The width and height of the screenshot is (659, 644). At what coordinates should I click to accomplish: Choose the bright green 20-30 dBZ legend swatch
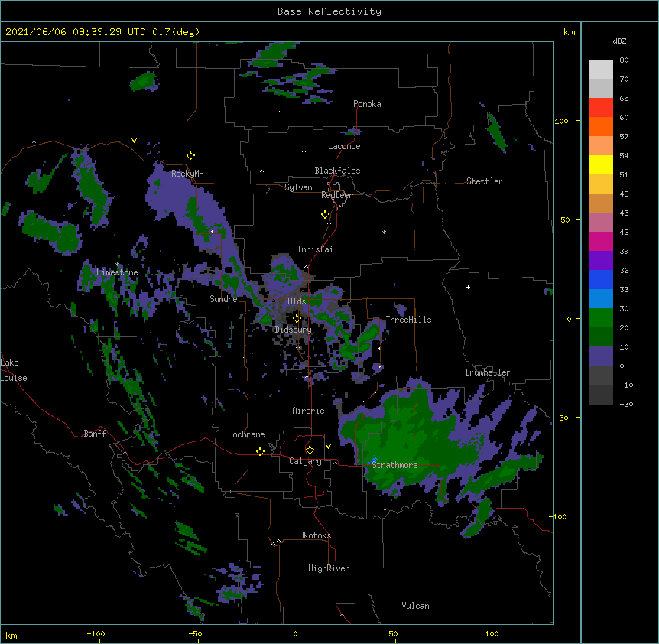pos(601,318)
